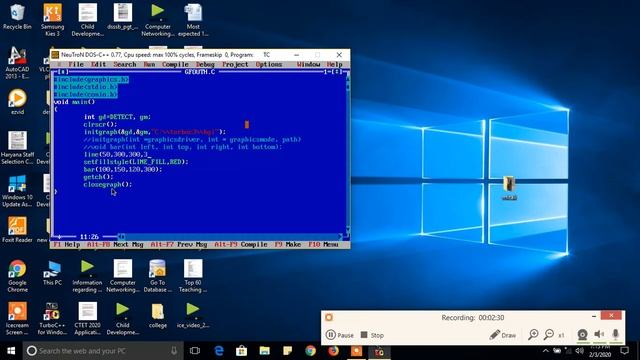
Task: Open Firefox from the taskbar
Action: tap(333, 351)
